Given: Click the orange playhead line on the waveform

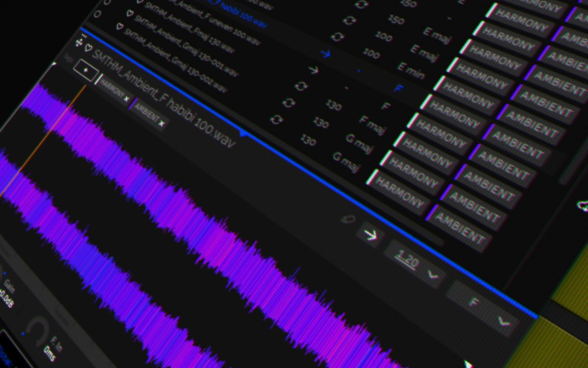Looking at the screenshot, I should (44, 140).
